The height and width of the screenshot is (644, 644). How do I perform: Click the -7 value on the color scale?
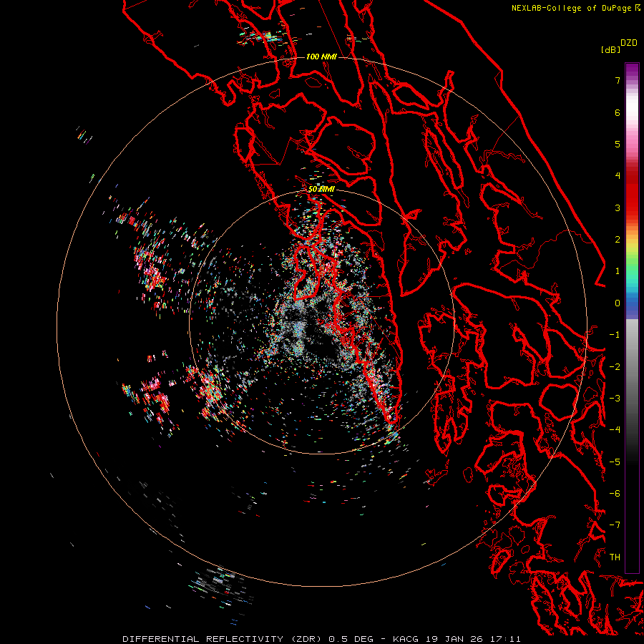point(615,525)
